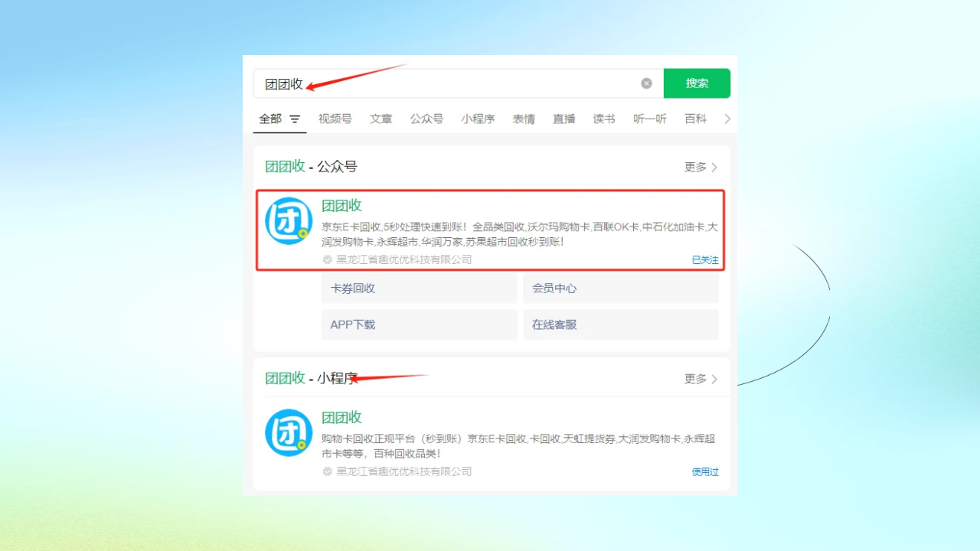The image size is (980, 551).
Task: Switch to the 听一听 tab
Action: (x=650, y=119)
